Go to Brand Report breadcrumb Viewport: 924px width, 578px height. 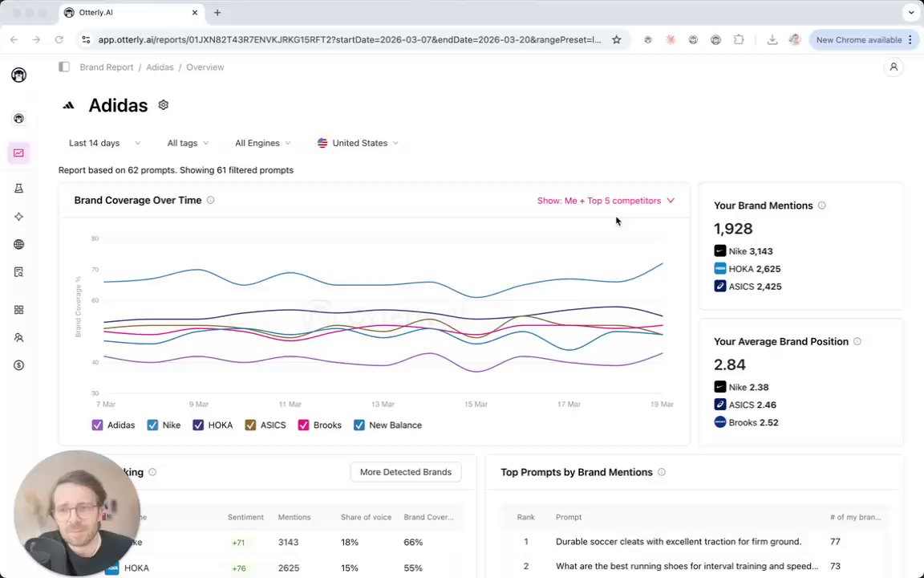(107, 67)
